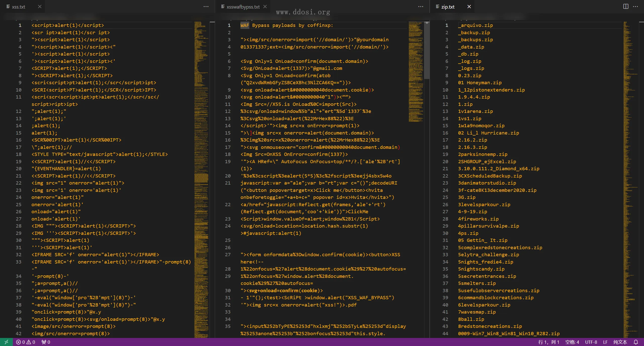
Task: Click the forwarded ports indicator
Action: click(46, 342)
